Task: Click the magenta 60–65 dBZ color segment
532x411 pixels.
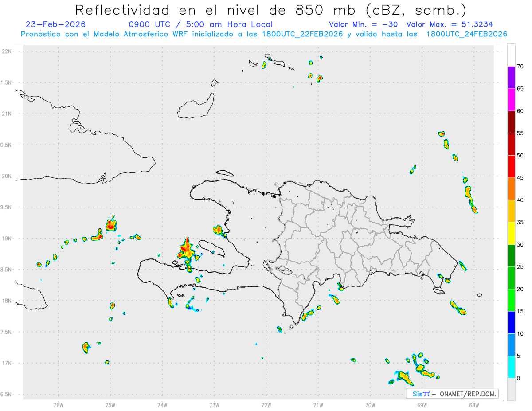Action: tap(511, 99)
